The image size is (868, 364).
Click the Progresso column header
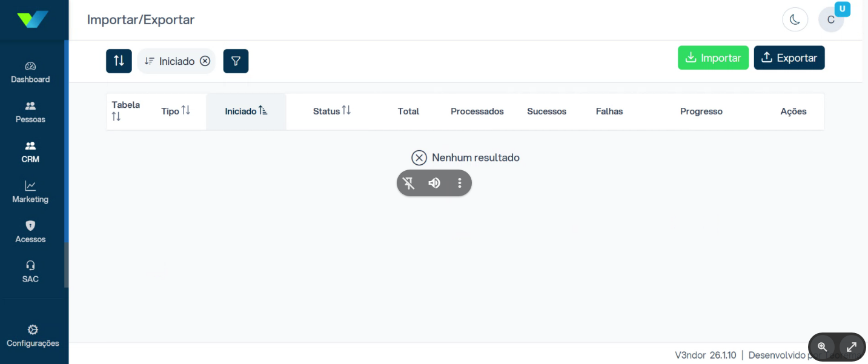701,111
